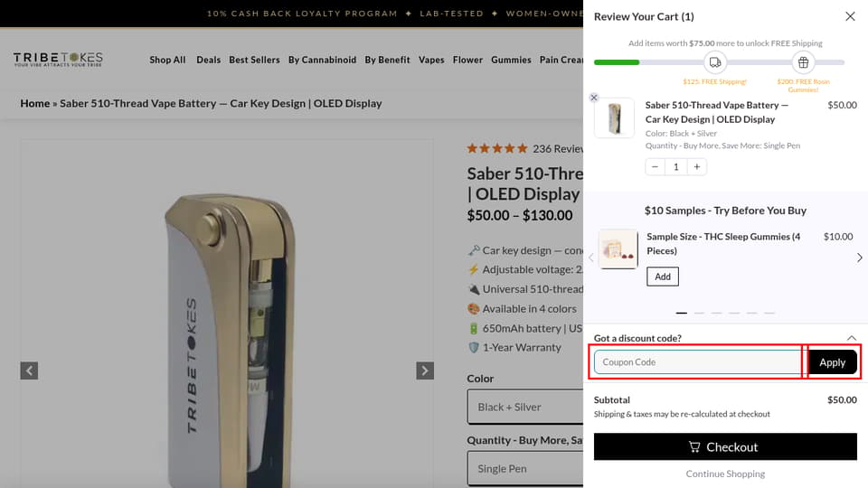Open the Color dropdown showing Black + Silver

click(524, 407)
